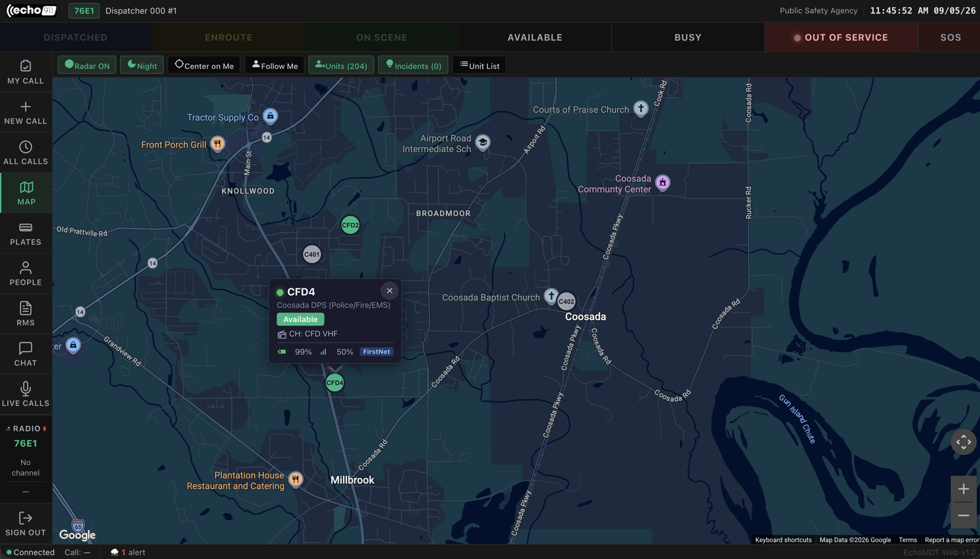Close the CFD4 unit popup
980x559 pixels.
[x=389, y=291]
